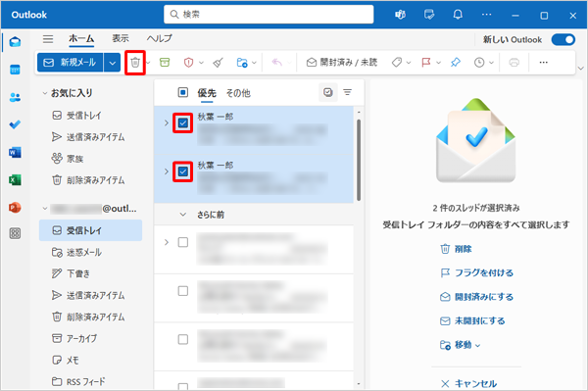Open Teams icon in title bar
The image size is (588, 391).
(400, 15)
